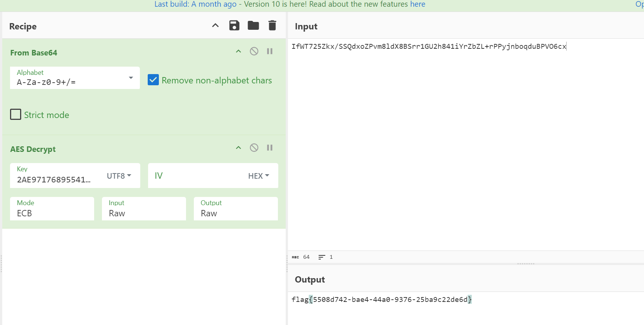Set breakpoint on AES Decrypt operation

pos(270,148)
